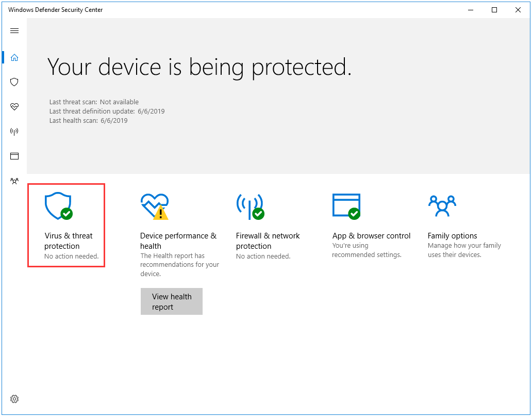The height and width of the screenshot is (417, 532).
Task: Open Device performance & health title
Action: pos(178,241)
